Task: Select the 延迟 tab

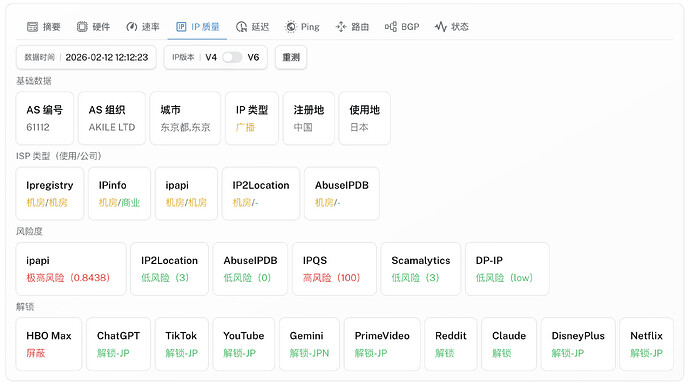Action: tap(253, 27)
